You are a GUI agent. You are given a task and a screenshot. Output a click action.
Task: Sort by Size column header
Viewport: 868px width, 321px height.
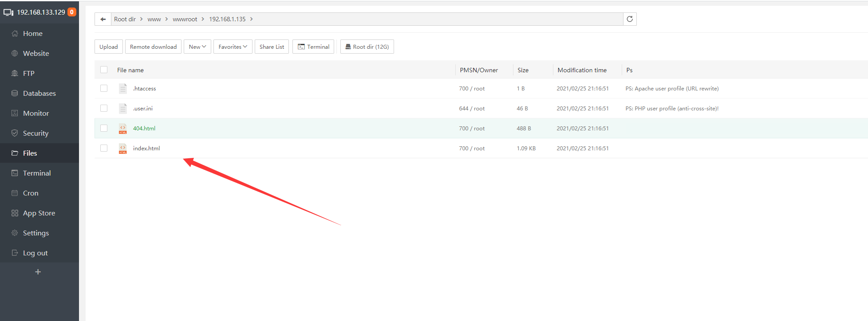pos(523,70)
